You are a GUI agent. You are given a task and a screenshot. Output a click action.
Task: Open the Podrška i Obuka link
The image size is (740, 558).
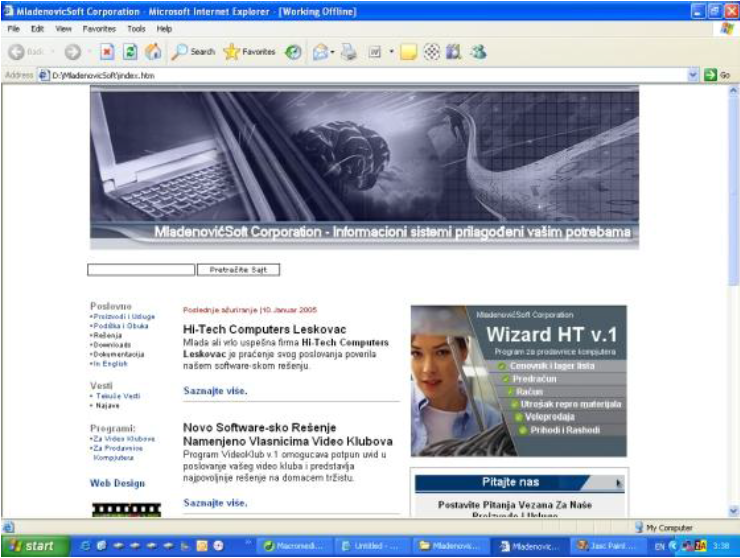(120, 326)
